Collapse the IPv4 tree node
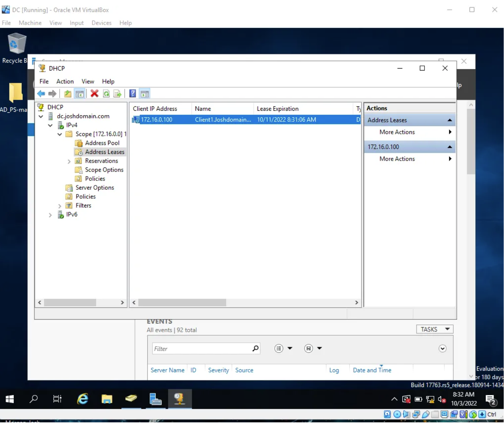 (x=50, y=126)
